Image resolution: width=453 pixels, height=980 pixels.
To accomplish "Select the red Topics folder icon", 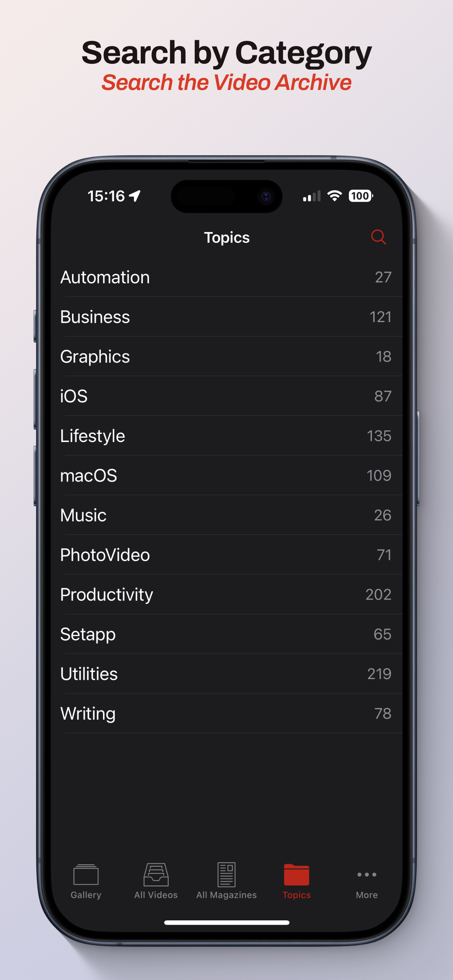I will click(x=296, y=875).
